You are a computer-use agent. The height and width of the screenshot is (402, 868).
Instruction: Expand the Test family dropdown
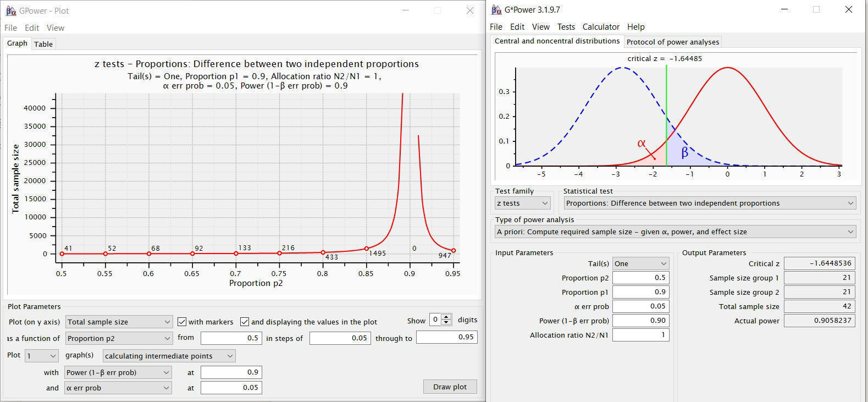[522, 203]
